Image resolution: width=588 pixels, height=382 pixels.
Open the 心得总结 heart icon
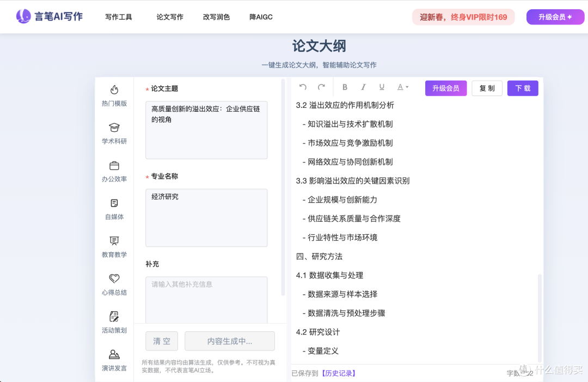pos(114,278)
